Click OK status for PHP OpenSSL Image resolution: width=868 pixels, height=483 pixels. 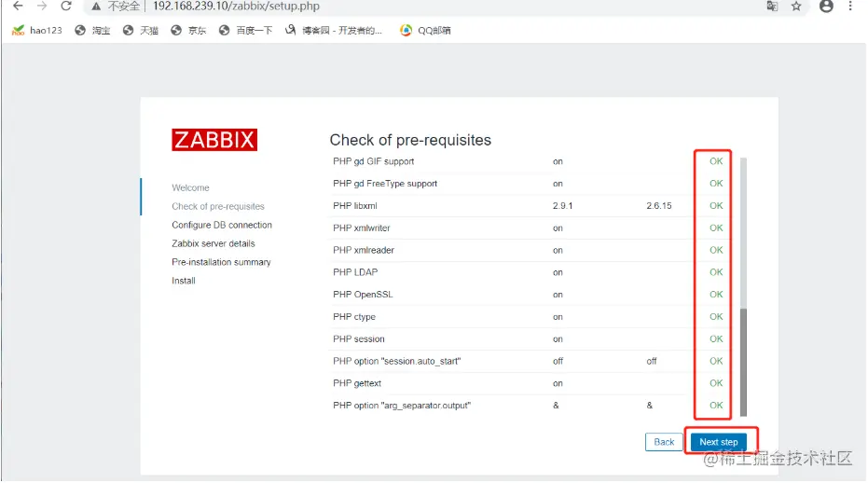(716, 294)
